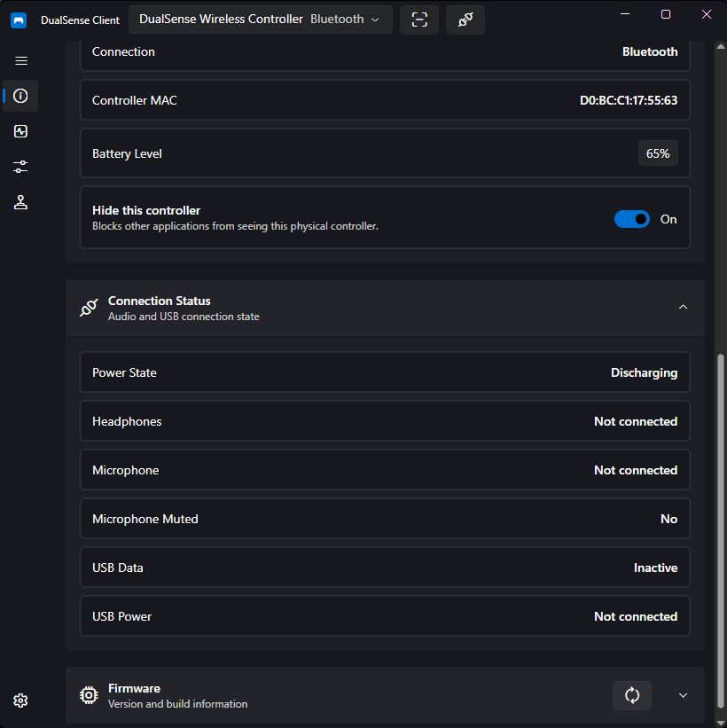
Task: Collapse the Connection Status section
Action: pos(683,307)
